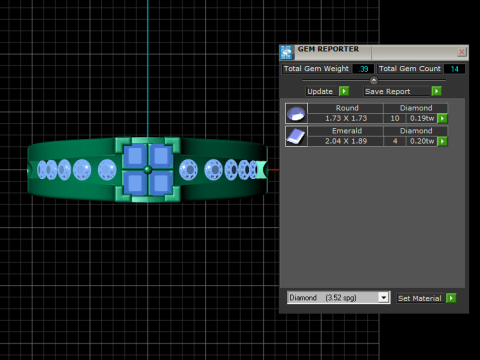Click the Emerald gem shape thumbnail
Screen dimensions: 480x360
point(296,136)
